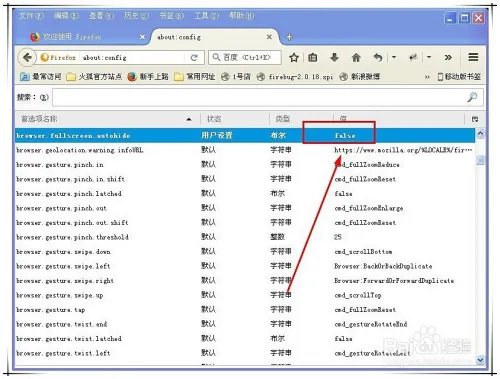Open the 查看 menu
The height and width of the screenshot is (379, 500).
click(x=101, y=16)
